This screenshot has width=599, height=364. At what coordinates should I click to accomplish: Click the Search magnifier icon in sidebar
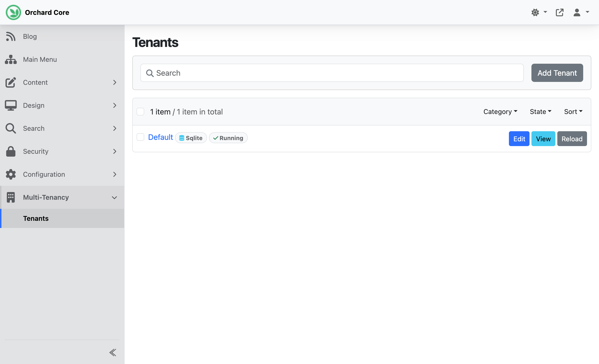(11, 128)
